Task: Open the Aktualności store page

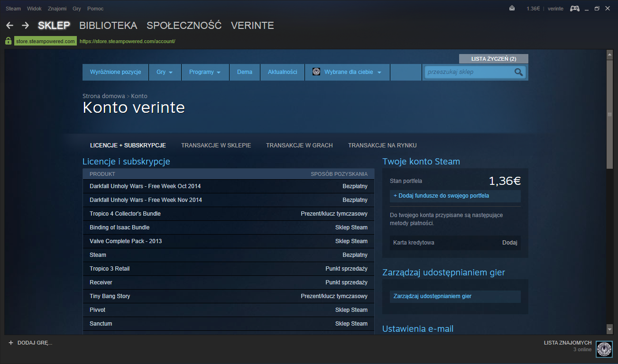Action: coord(283,72)
